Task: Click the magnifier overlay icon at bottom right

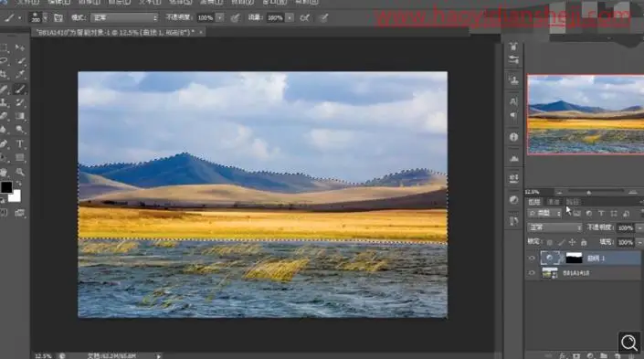Action: 628,343
